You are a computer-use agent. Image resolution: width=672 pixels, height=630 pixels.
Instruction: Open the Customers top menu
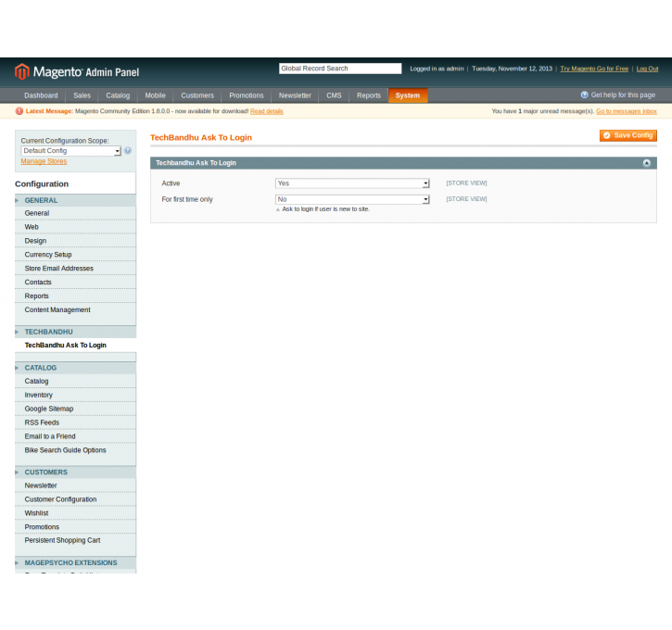tap(197, 95)
